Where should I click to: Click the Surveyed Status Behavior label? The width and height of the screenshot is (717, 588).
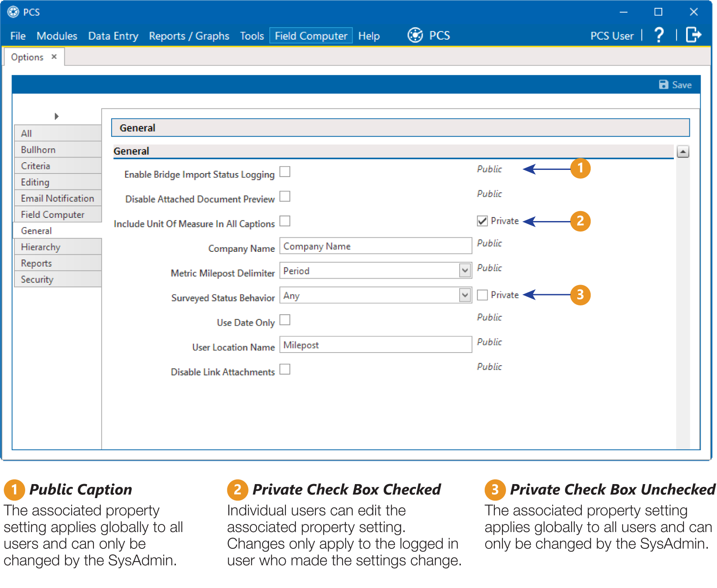(x=223, y=298)
